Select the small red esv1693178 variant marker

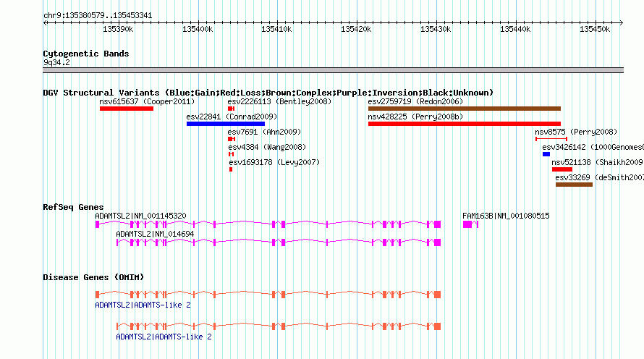[231, 169]
